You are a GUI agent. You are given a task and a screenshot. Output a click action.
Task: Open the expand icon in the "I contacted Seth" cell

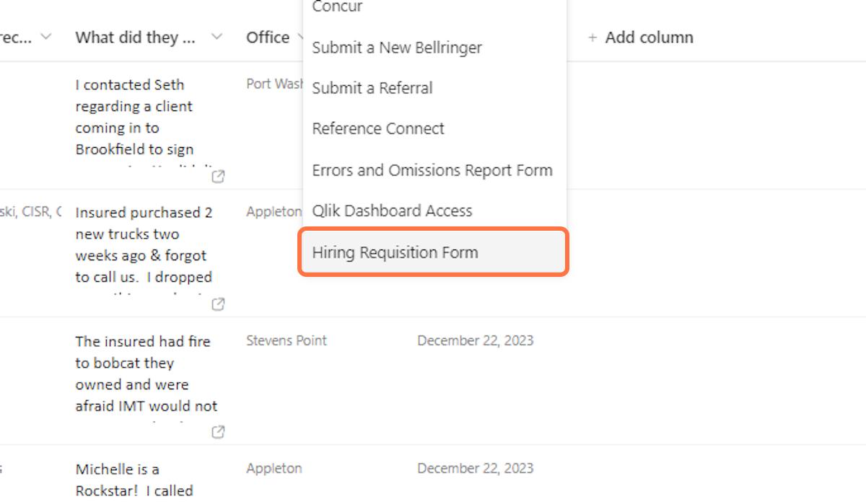(218, 176)
